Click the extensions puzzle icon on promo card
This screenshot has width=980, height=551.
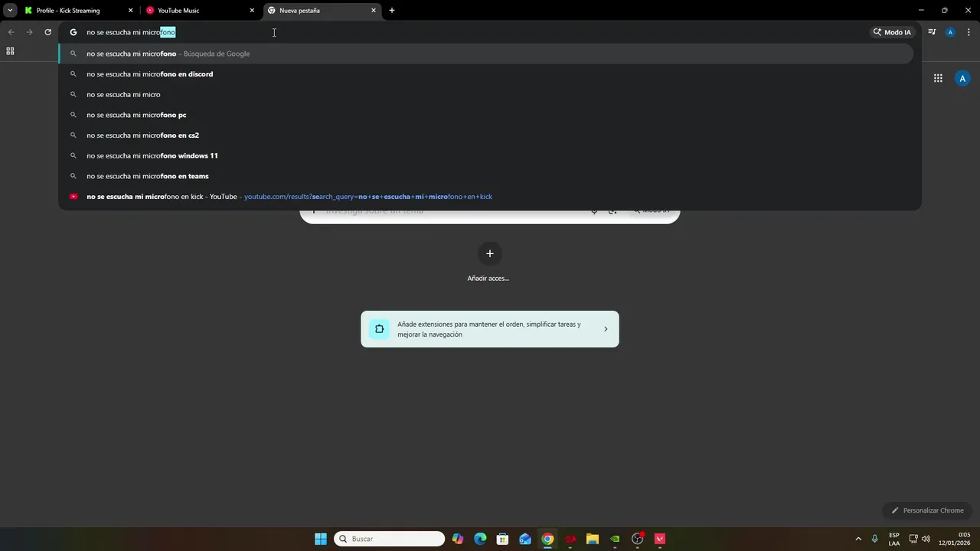click(x=379, y=329)
